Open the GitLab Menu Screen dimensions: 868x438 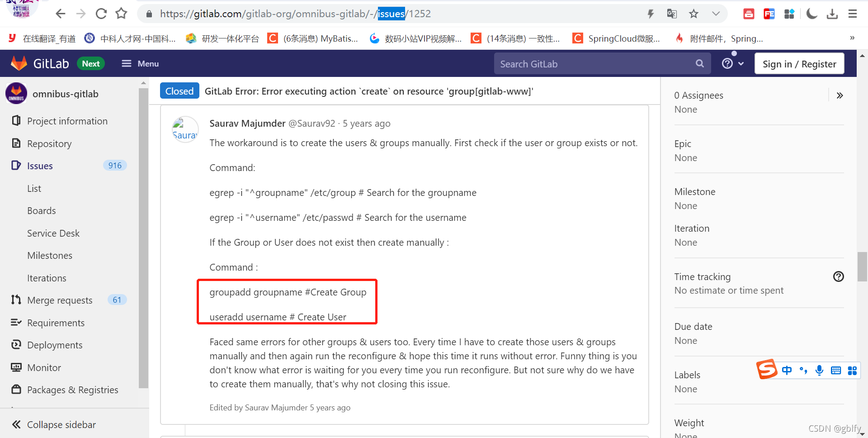click(140, 64)
